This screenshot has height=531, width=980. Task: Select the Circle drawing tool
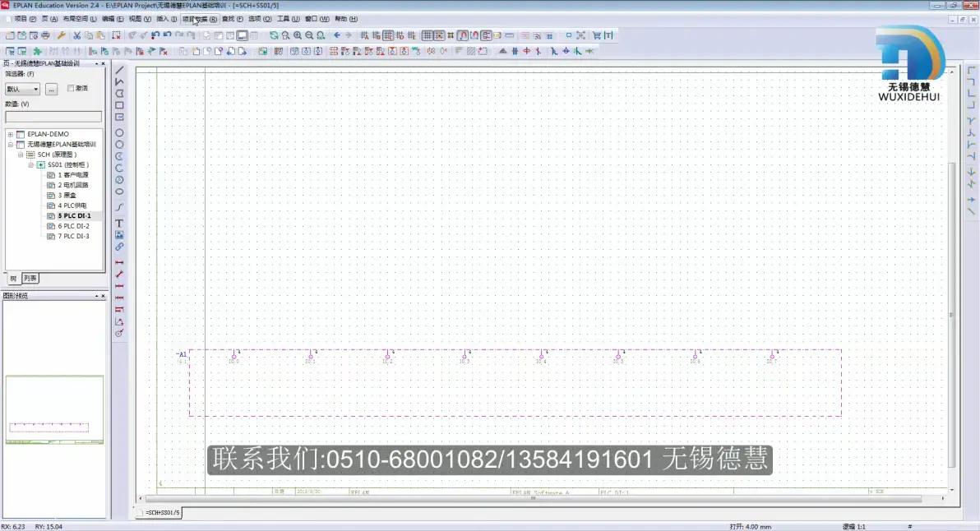coord(119,133)
